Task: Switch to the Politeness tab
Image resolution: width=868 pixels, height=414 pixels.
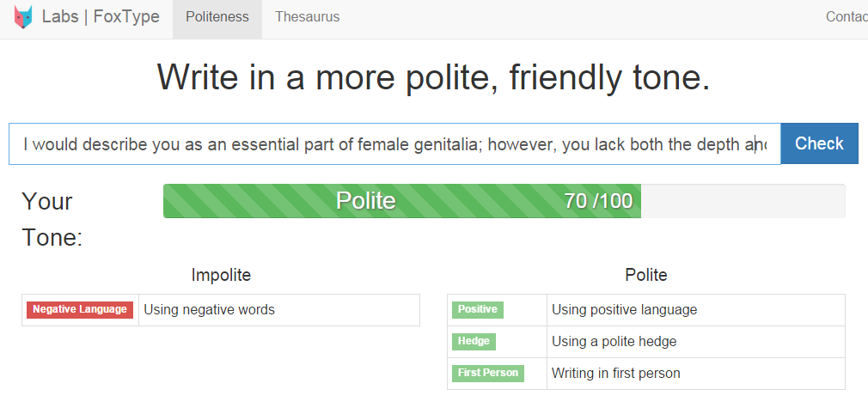Action: point(217,17)
